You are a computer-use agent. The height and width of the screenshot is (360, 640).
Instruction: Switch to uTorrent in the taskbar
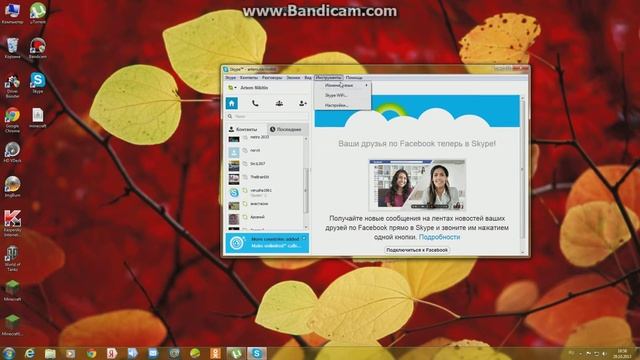[236, 353]
